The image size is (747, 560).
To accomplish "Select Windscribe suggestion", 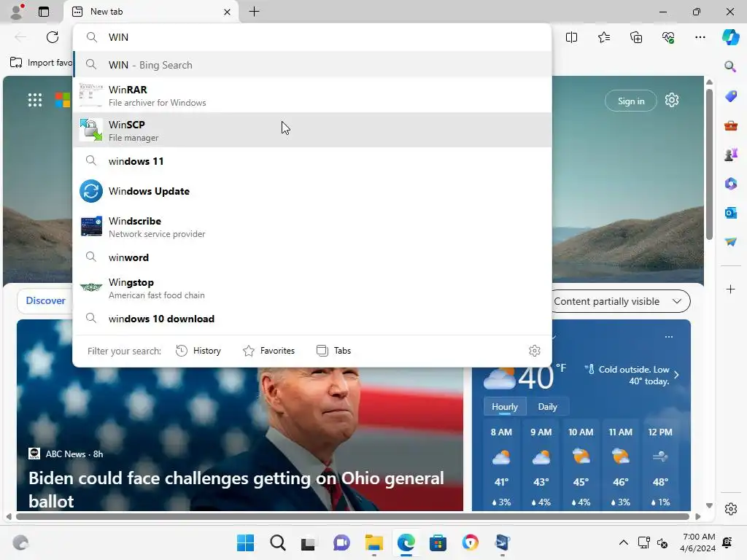I will 312,227.
